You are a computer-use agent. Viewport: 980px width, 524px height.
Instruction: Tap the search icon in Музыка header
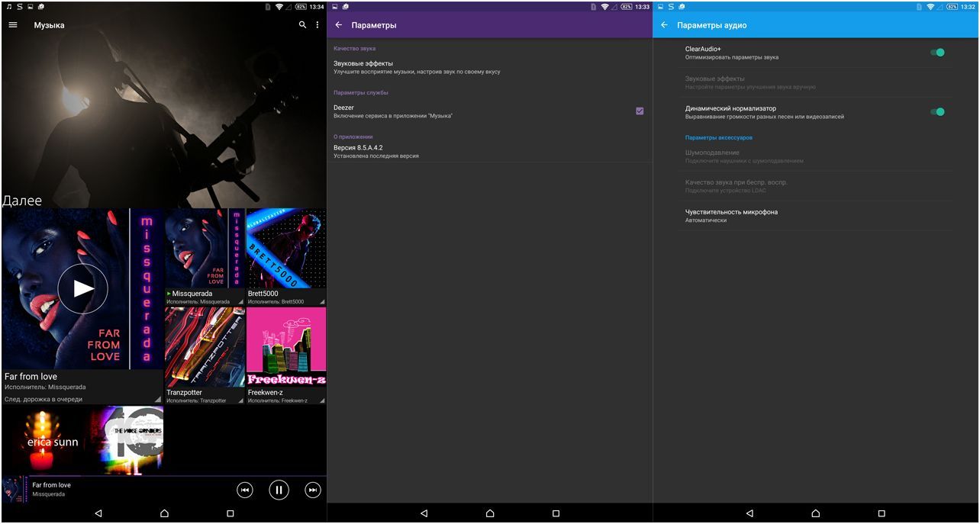(x=302, y=25)
